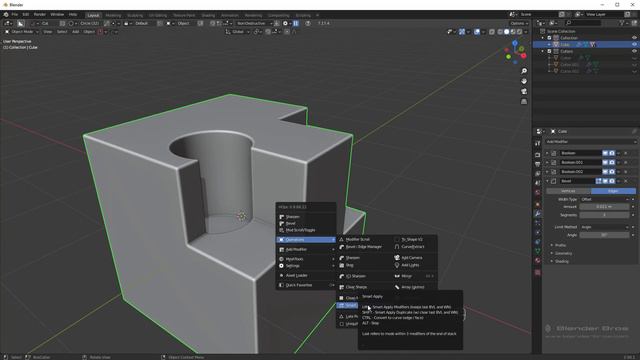Select the Vertices bevel mode button
The image size is (640, 360).
point(568,191)
